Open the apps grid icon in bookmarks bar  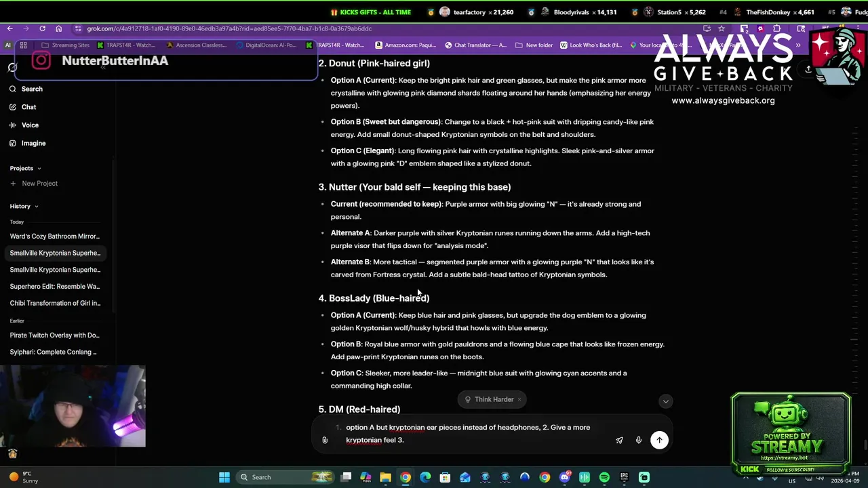coord(23,45)
